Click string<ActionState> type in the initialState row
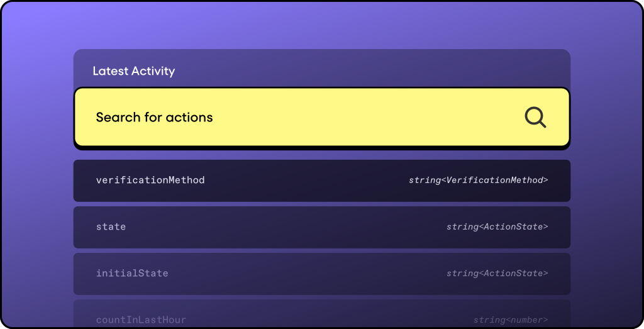Viewport: 644px width, 329px height. click(497, 273)
